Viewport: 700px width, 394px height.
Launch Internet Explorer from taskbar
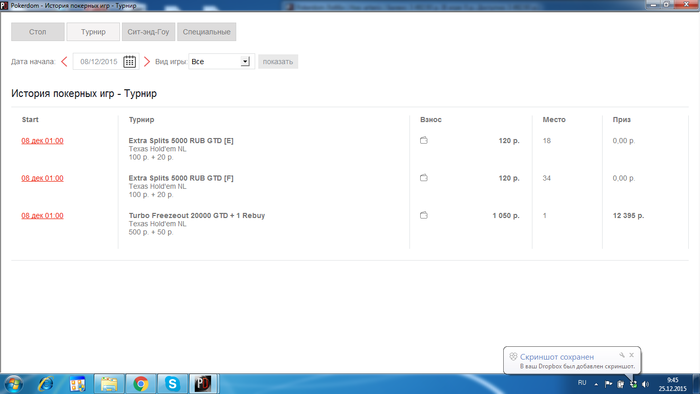[46, 384]
